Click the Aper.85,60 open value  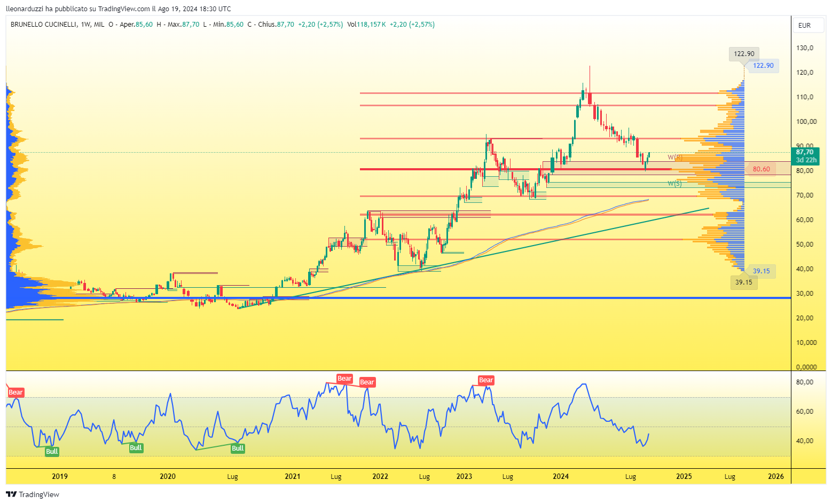click(136, 25)
